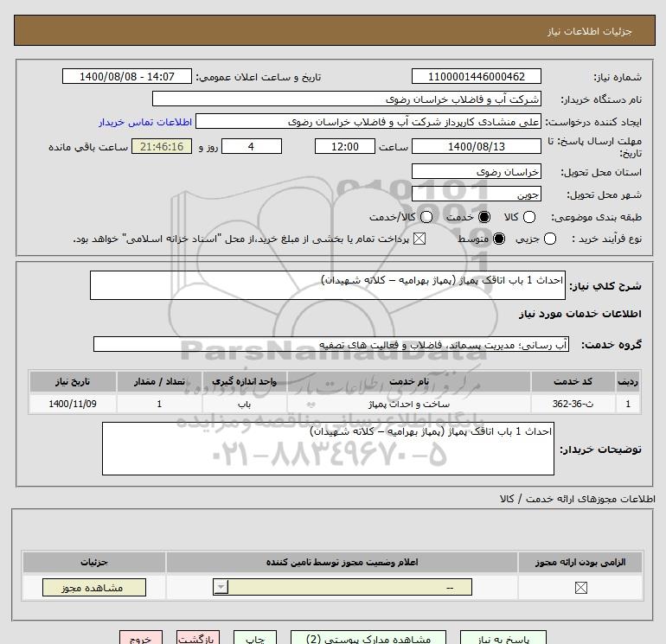This screenshot has width=666, height=644.
Task: Toggle the اسناد خزانه اسلامی payment checkbox
Action: coord(419,239)
